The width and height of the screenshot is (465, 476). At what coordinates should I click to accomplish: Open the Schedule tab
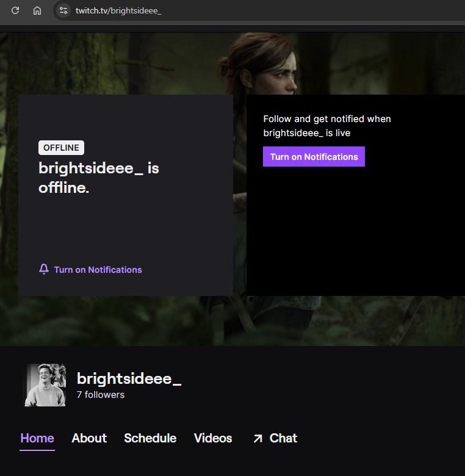pyautogui.click(x=150, y=438)
